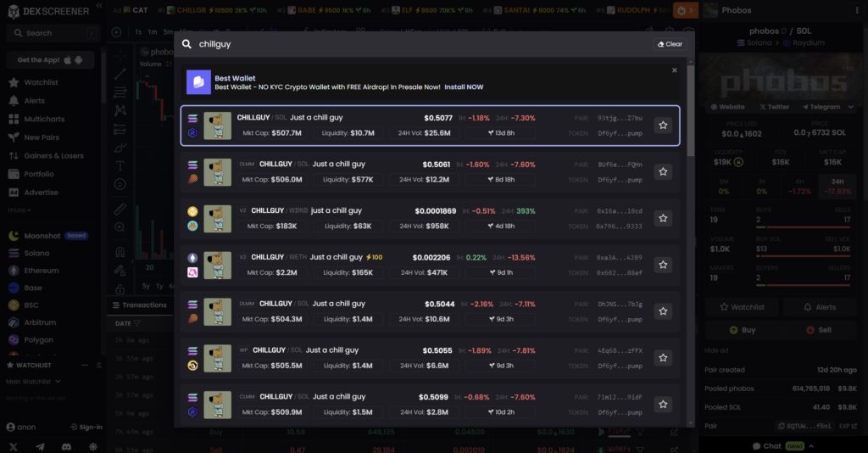Open Watchlist from the left sidebar
This screenshot has width=868, height=453.
41,82
